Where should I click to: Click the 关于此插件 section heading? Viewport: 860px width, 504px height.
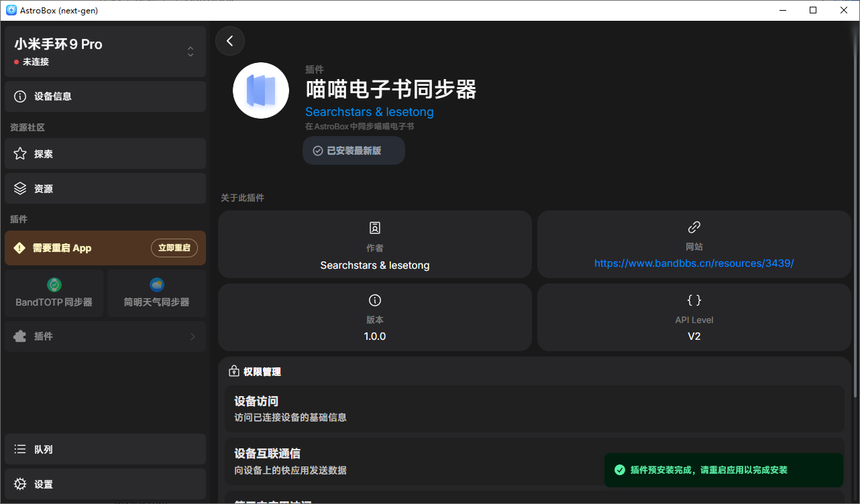point(243,198)
